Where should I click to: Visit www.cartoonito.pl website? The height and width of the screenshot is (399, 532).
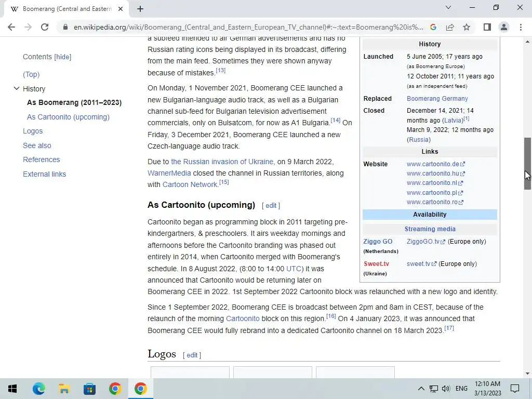click(x=435, y=193)
